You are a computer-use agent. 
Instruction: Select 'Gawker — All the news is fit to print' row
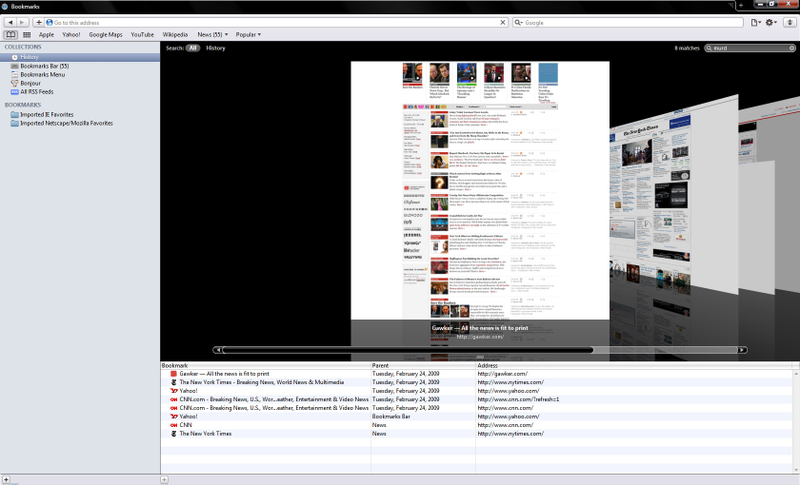(477, 374)
